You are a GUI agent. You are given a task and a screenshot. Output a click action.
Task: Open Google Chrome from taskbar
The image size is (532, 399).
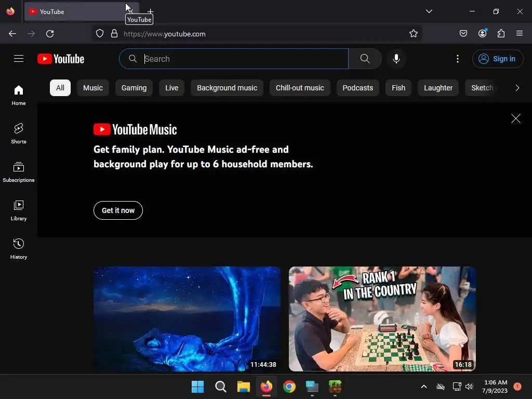[x=289, y=387]
